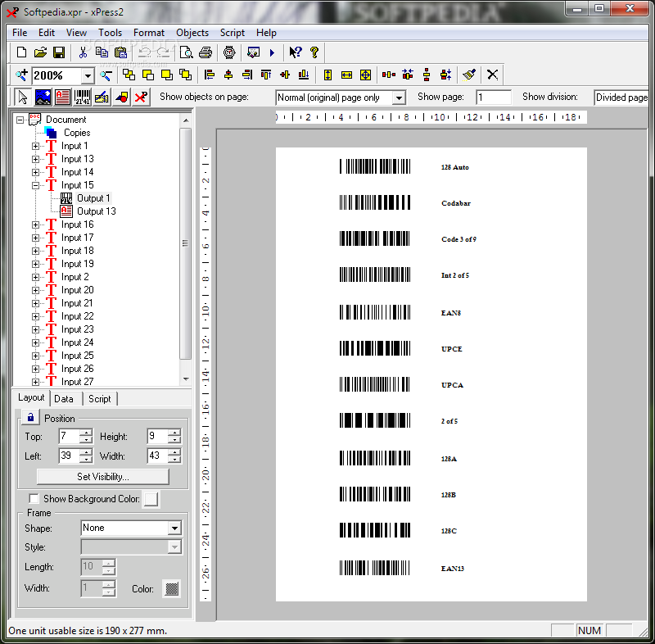Viewport: 655px width, 644px height.
Task: Click the Frame Color swatch
Action: pyautogui.click(x=172, y=589)
